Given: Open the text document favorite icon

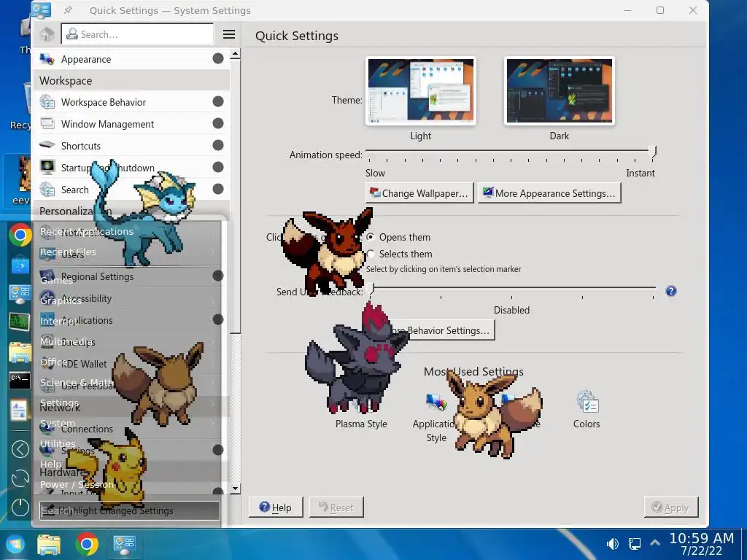Looking at the screenshot, I should coord(20,410).
